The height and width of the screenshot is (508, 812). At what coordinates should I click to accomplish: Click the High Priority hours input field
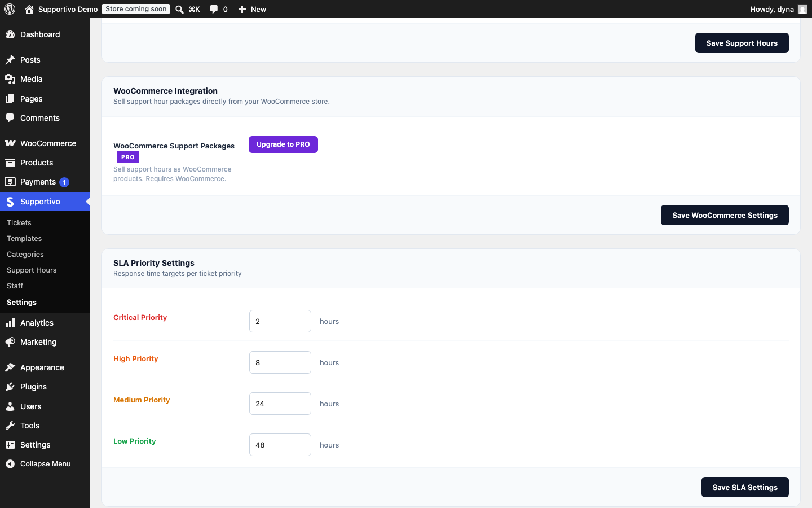pyautogui.click(x=280, y=362)
